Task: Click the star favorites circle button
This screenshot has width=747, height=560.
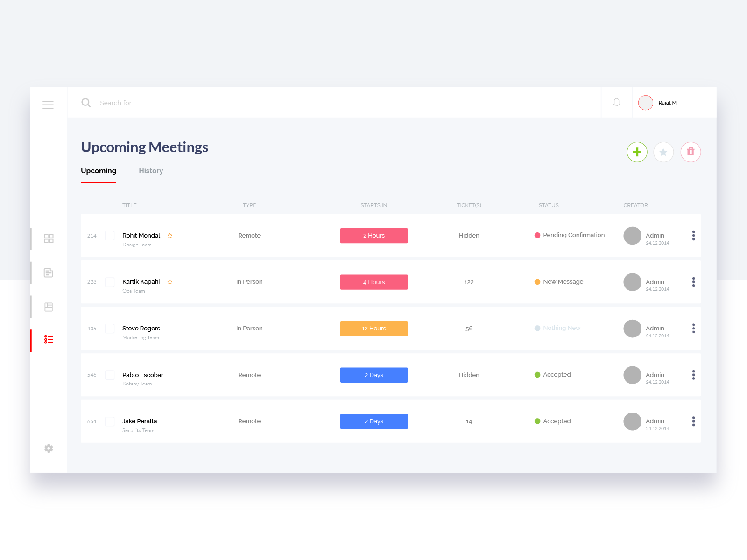Action: coord(663,152)
